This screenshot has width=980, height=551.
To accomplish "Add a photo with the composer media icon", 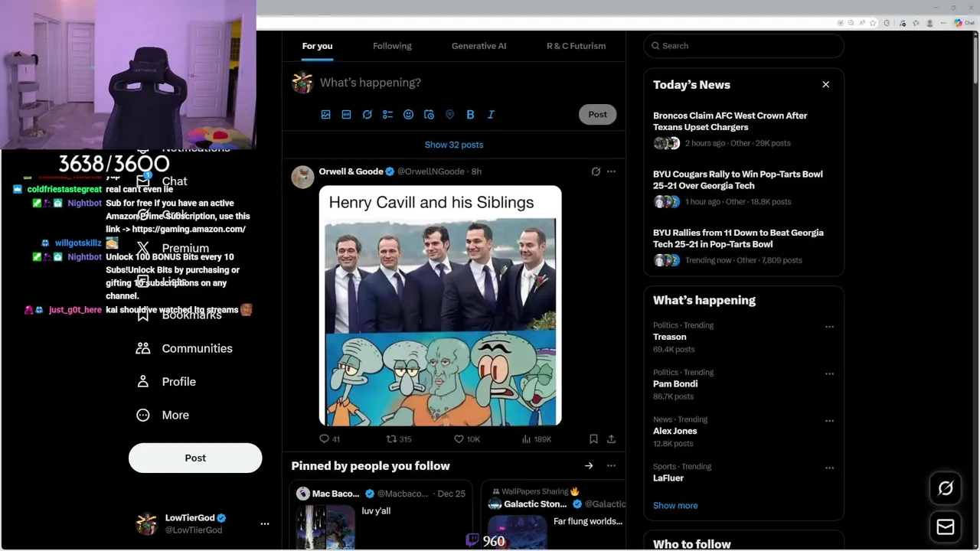I will pos(325,115).
